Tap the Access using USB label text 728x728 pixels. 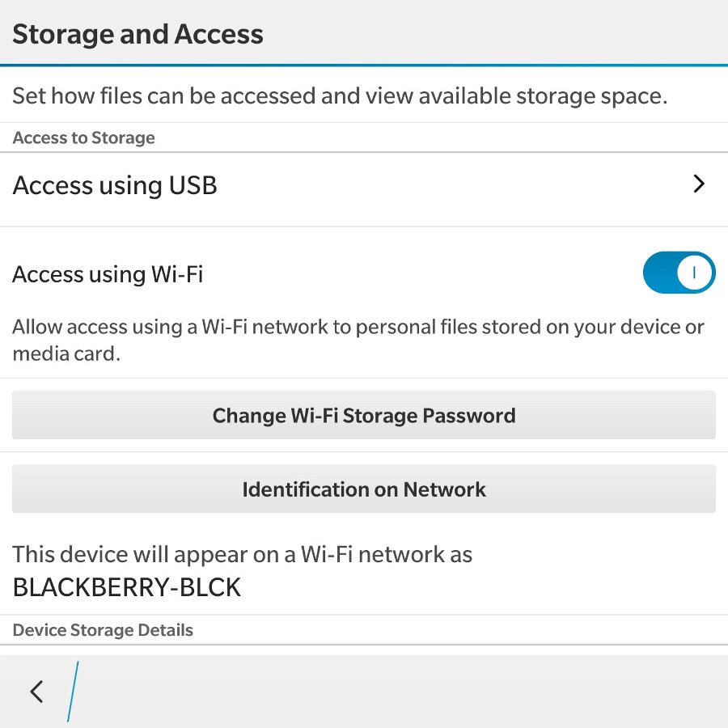[x=115, y=186]
